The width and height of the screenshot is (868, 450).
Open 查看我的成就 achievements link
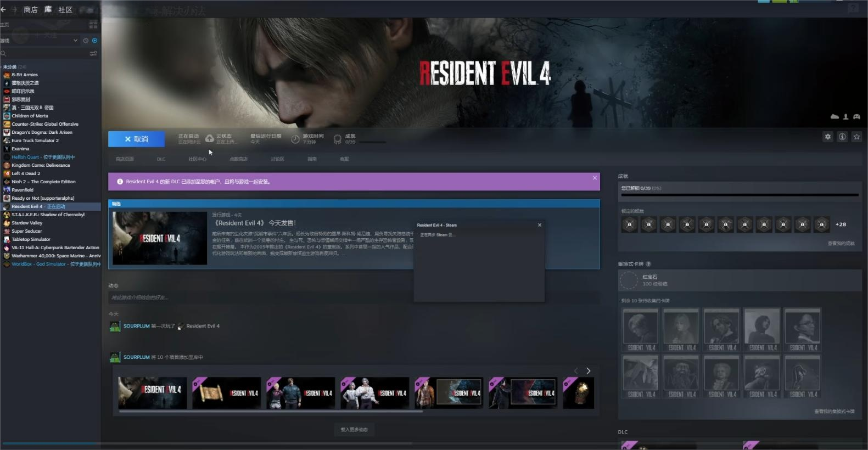[x=841, y=243]
